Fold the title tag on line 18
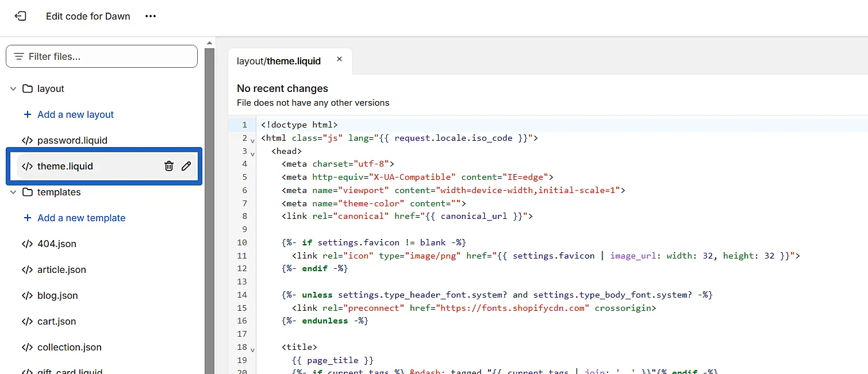The width and height of the screenshot is (868, 374). coord(253,349)
